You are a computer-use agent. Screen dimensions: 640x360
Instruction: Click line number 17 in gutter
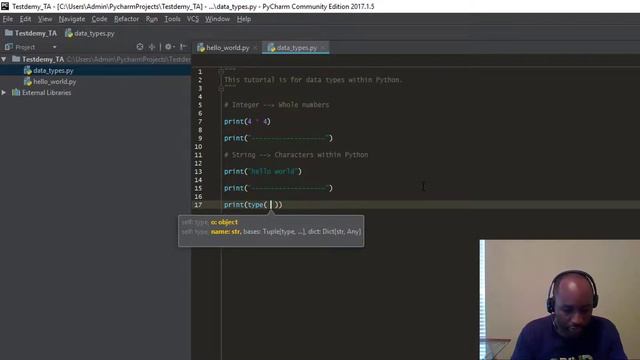(198, 205)
